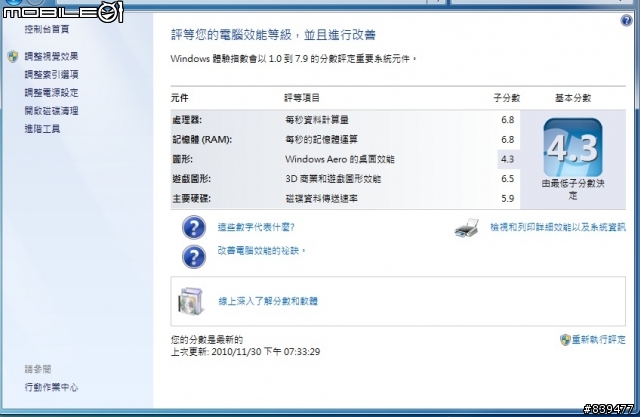Image resolution: width=640 pixels, height=417 pixels.
Task: Click 改善電腦效能的秘訣 link
Action: coord(262,251)
